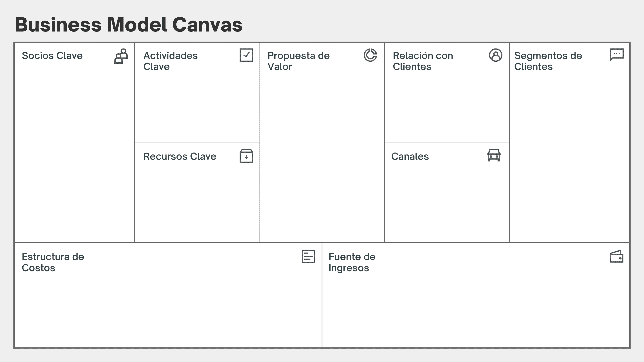Click the Canales heading text
Viewport: 644px width, 362px height.
tap(410, 156)
